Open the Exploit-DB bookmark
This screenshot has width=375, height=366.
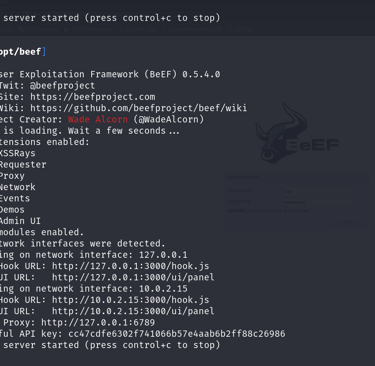coord(137,29)
